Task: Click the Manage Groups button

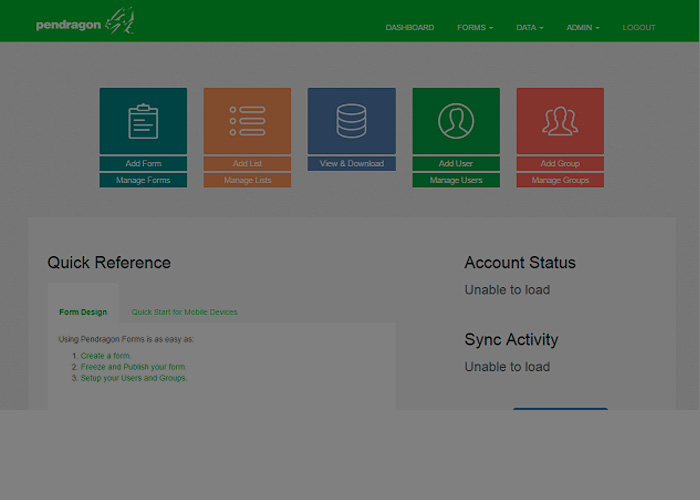Action: tap(560, 180)
